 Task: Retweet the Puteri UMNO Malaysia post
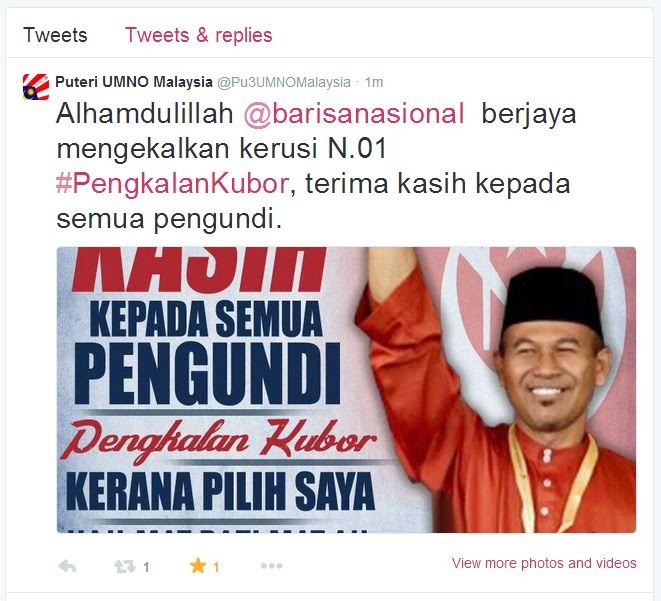125,566
